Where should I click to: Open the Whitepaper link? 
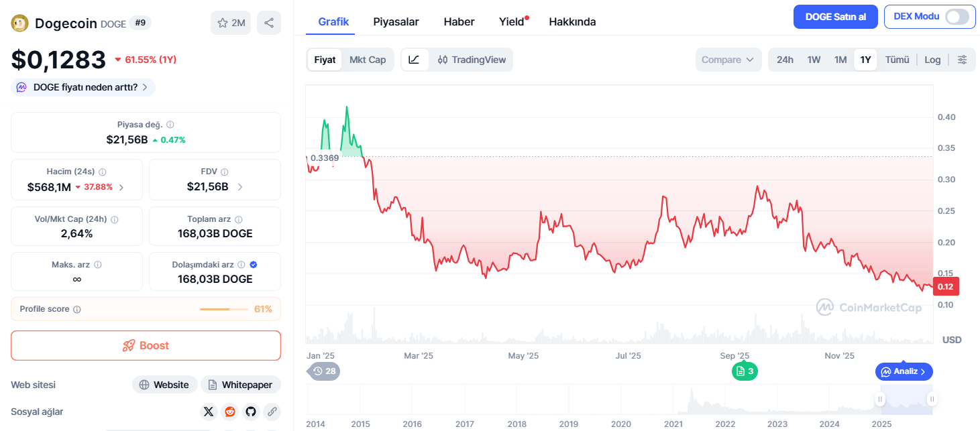tap(241, 385)
